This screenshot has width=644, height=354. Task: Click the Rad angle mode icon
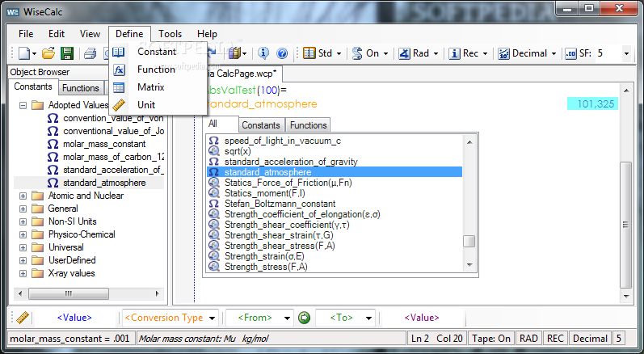pyautogui.click(x=404, y=53)
